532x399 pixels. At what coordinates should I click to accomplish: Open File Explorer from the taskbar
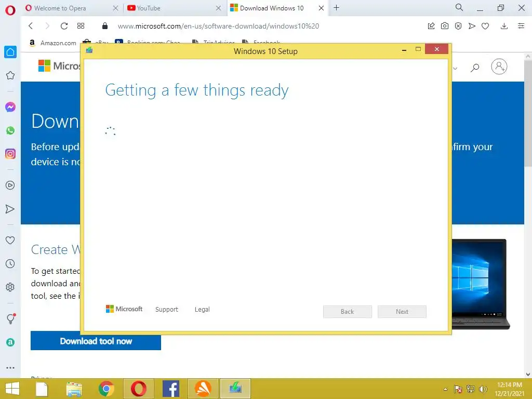tap(74, 389)
